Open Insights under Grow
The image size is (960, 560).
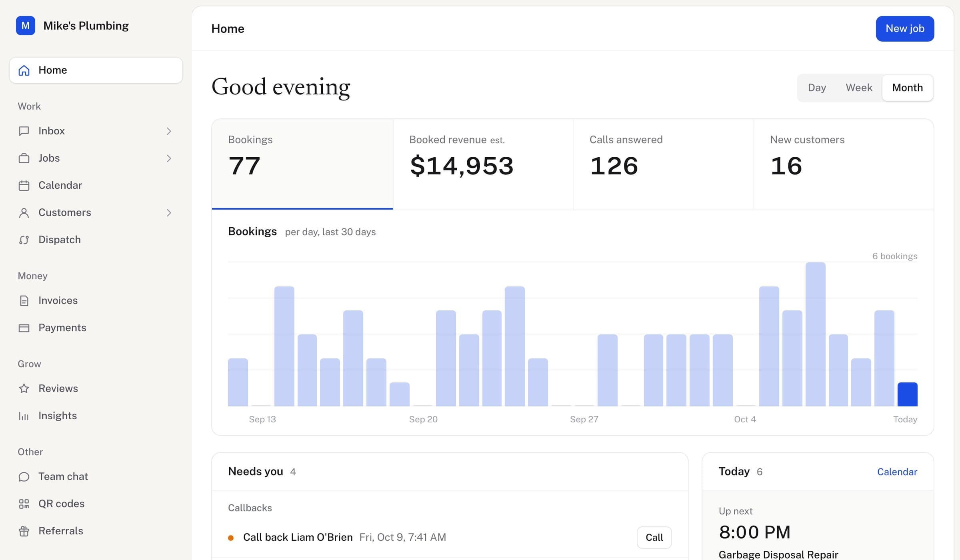tap(96, 416)
